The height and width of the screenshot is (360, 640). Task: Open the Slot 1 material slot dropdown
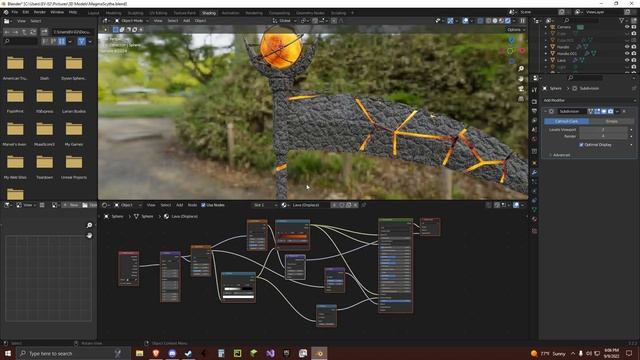point(265,205)
